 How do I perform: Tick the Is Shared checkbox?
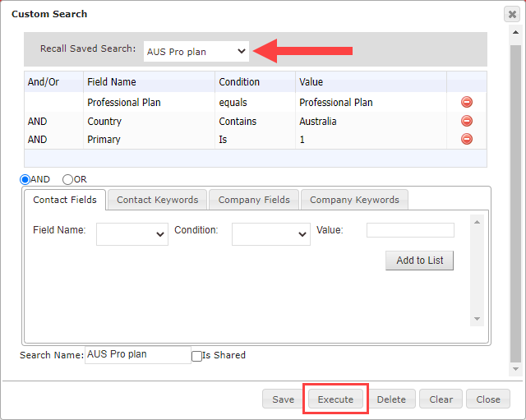point(196,356)
